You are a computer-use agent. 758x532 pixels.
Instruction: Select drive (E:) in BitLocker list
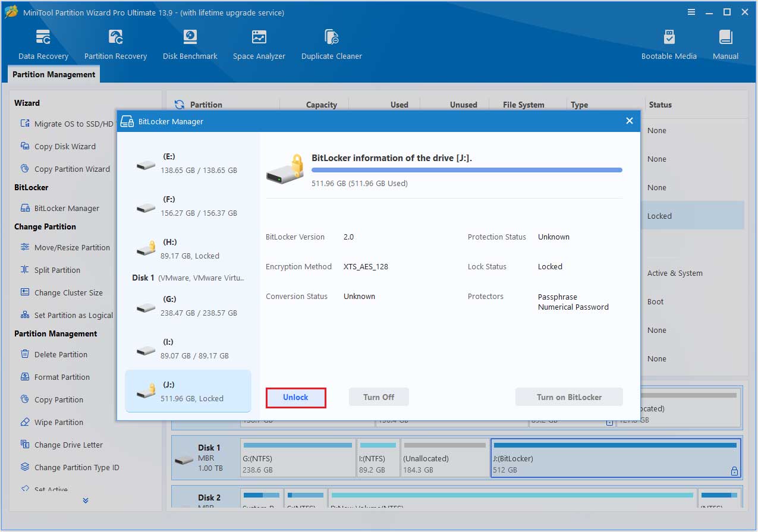188,163
